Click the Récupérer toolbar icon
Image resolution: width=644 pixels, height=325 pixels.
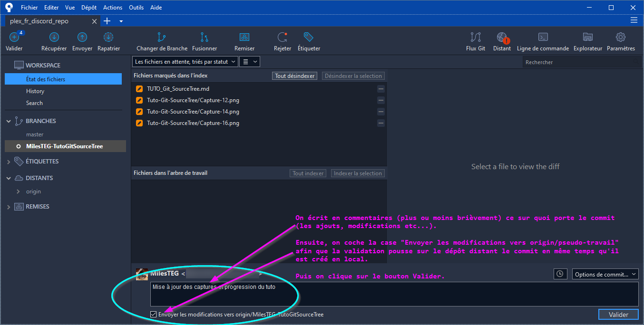pos(54,38)
